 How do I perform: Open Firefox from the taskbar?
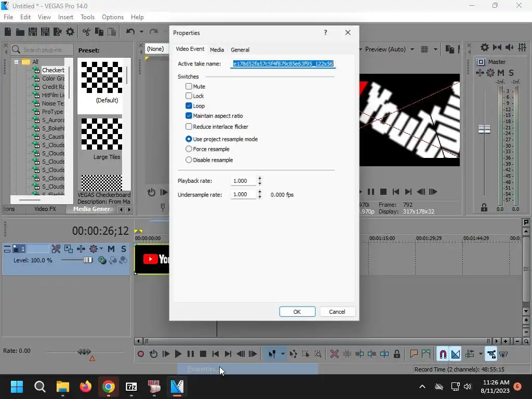coord(86,387)
